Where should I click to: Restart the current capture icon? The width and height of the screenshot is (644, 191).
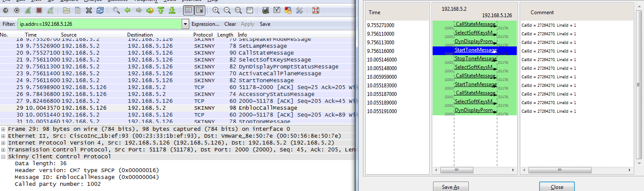(50, 10)
